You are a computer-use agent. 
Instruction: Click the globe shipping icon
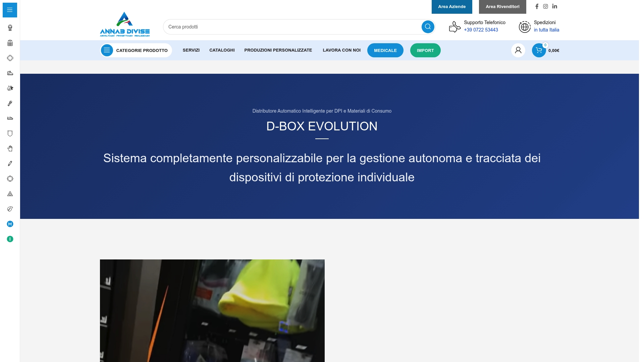click(525, 27)
